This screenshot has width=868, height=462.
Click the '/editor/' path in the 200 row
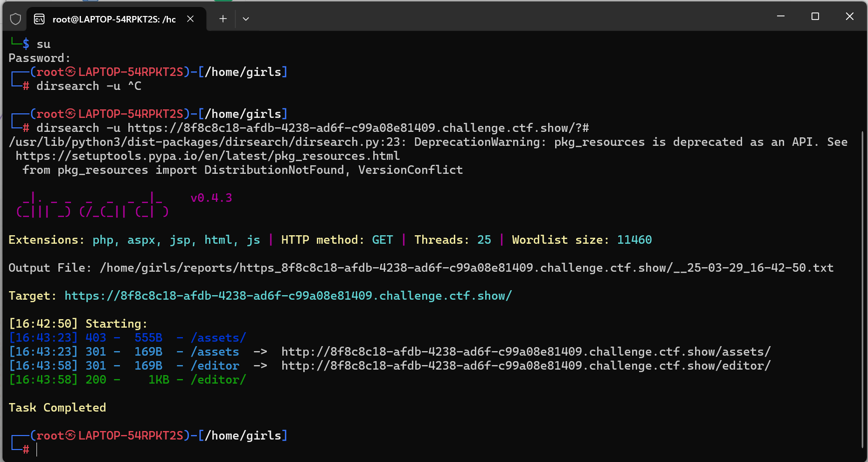tap(218, 380)
